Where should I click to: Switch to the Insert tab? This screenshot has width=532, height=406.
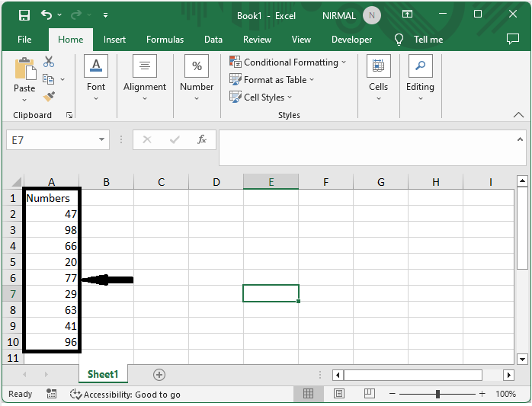pos(114,40)
